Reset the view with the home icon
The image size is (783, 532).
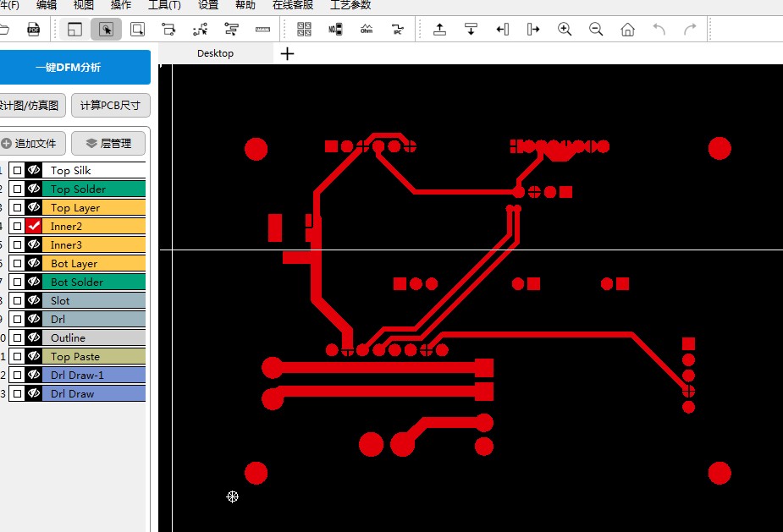click(628, 30)
